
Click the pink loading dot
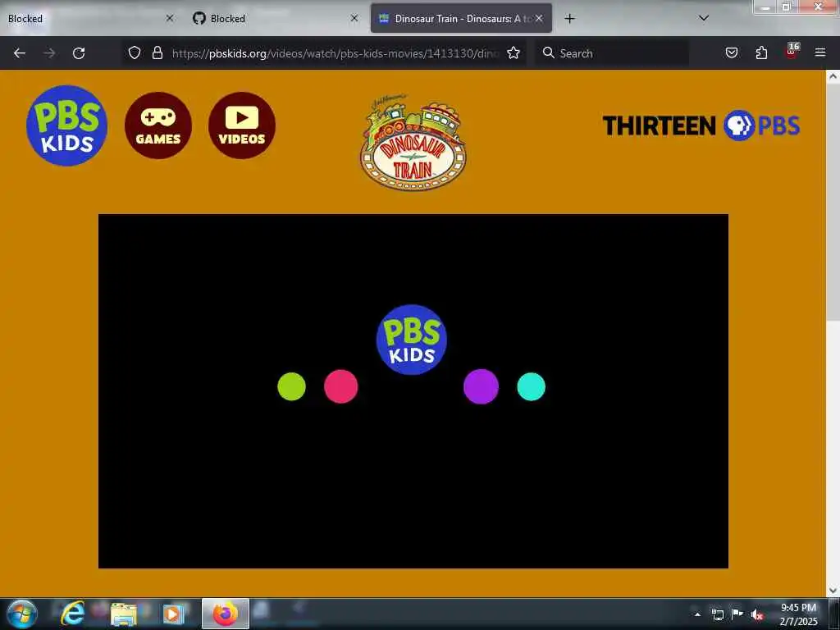pyautogui.click(x=340, y=386)
